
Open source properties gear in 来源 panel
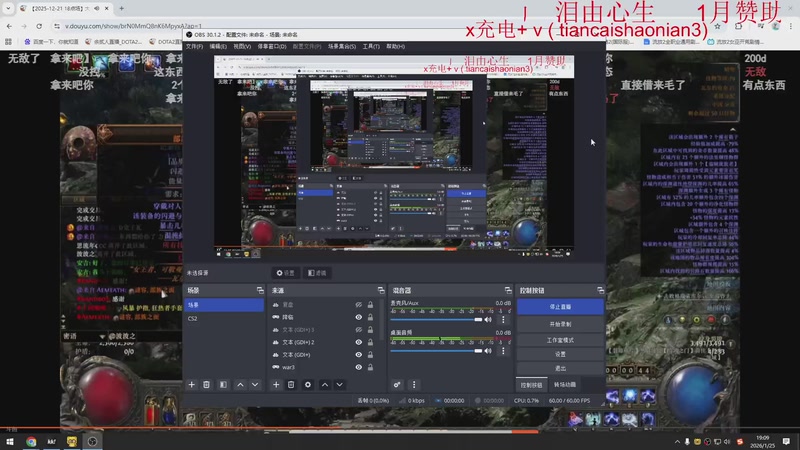coord(308,385)
